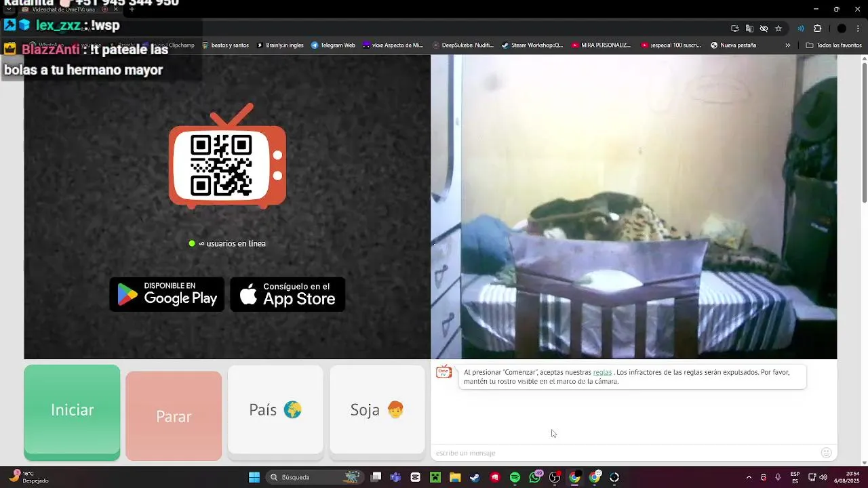Expand the hidden bookmarks overflow chevron
Viewport: 868px width, 488px height.
[788, 45]
